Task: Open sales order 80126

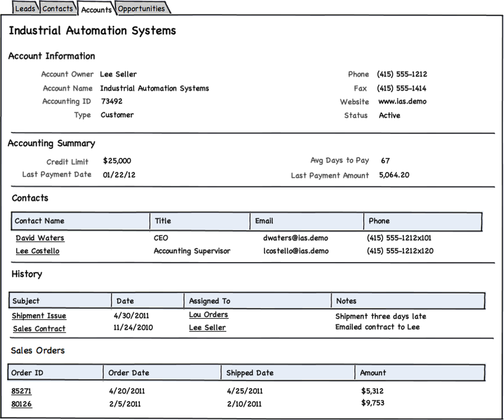Action: (21, 404)
